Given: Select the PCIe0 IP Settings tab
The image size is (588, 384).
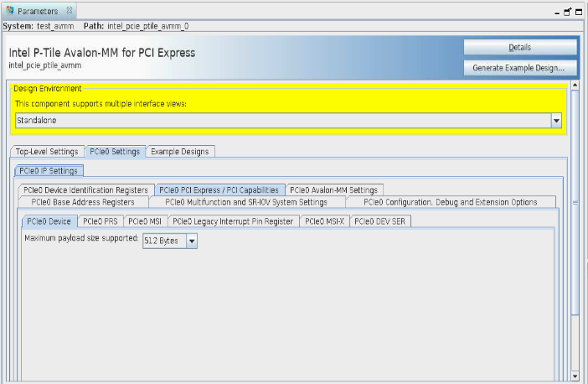Looking at the screenshot, I should click(x=49, y=171).
